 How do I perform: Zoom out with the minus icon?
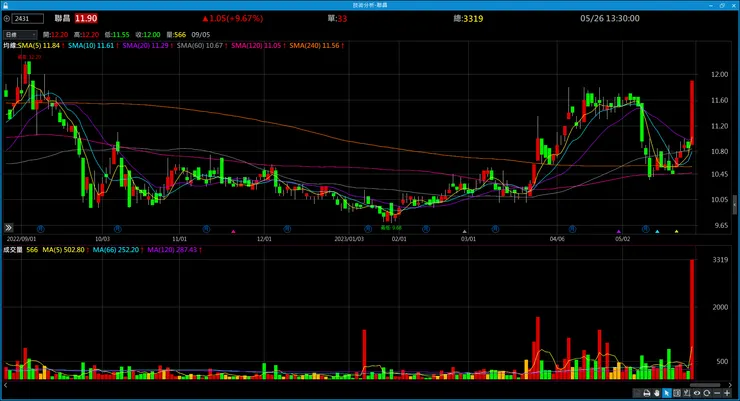tap(717, 393)
